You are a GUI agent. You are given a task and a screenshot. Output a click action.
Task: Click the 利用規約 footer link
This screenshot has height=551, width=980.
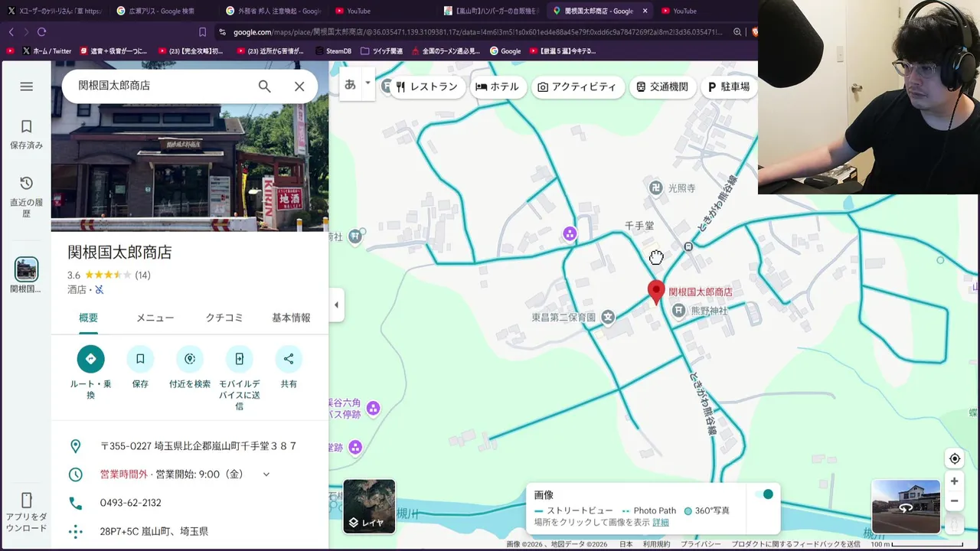(x=656, y=544)
